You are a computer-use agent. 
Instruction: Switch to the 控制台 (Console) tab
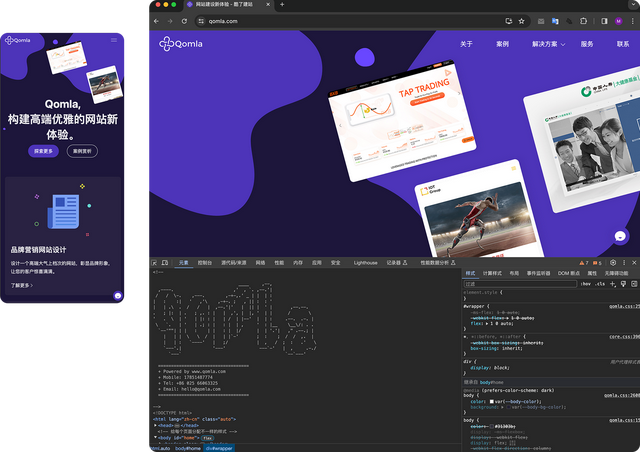coord(205,263)
